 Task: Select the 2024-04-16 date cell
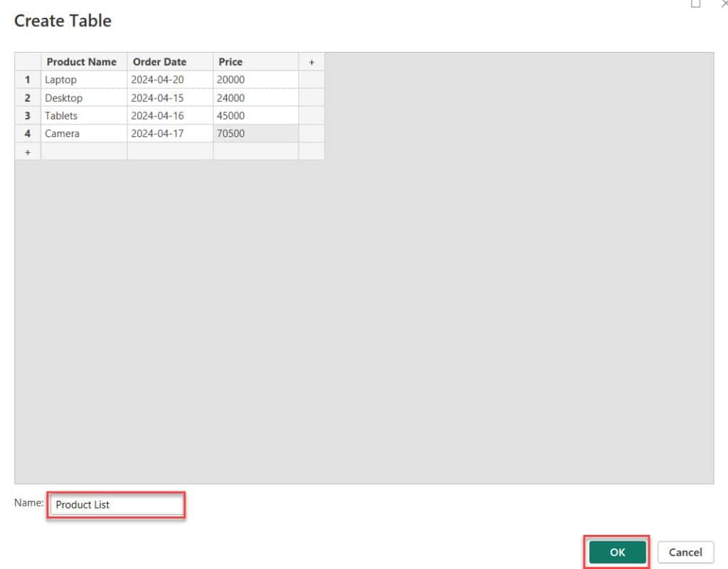(x=170, y=116)
